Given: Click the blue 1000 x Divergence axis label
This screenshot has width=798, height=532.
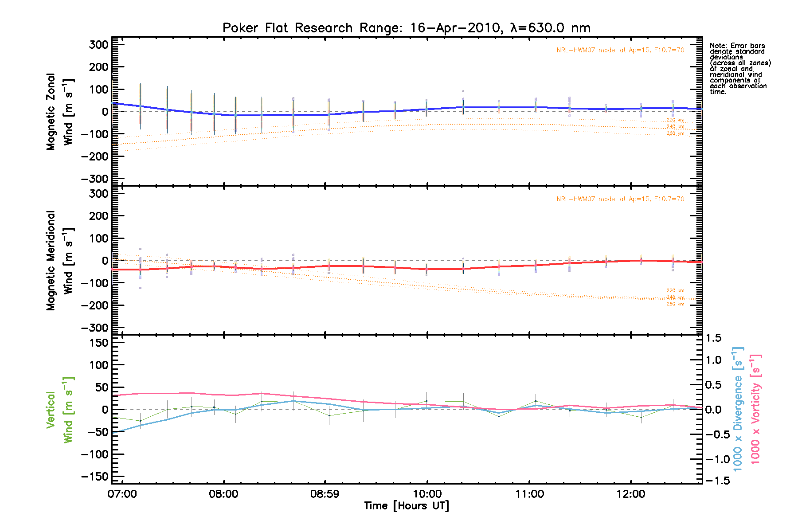Looking at the screenshot, I should click(x=738, y=409).
